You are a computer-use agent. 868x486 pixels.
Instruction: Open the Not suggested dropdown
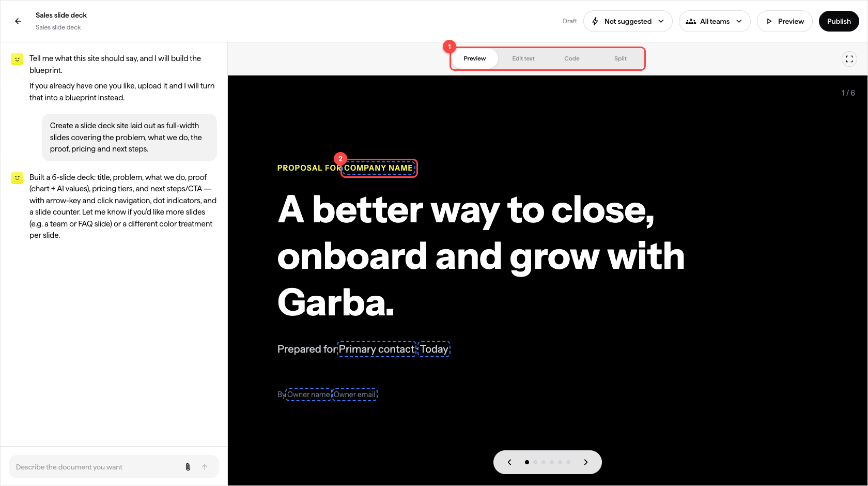(x=628, y=21)
